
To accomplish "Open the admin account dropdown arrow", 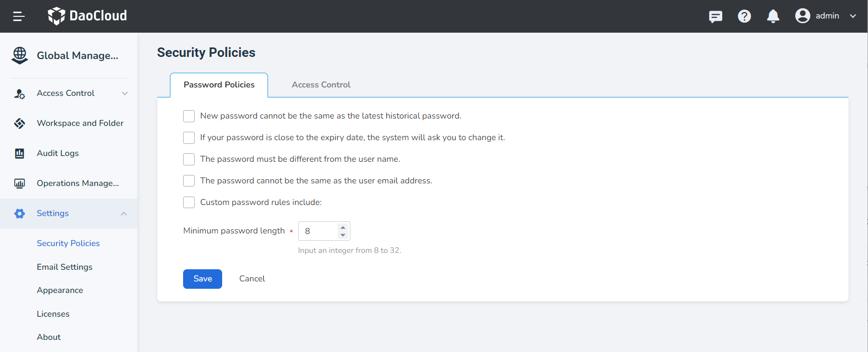I will point(853,16).
